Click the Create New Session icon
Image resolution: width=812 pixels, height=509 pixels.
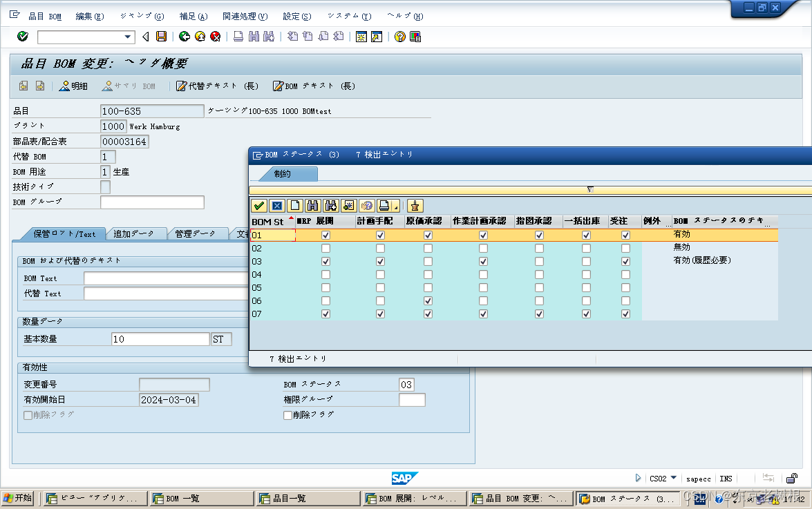tap(361, 36)
